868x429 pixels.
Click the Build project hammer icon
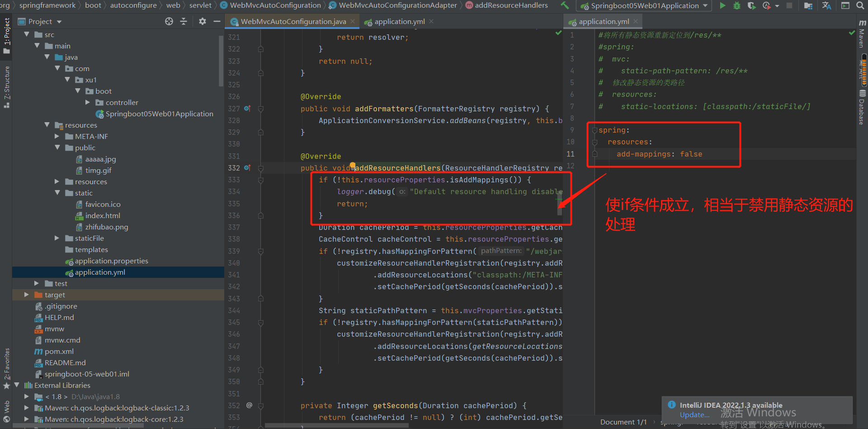click(565, 5)
